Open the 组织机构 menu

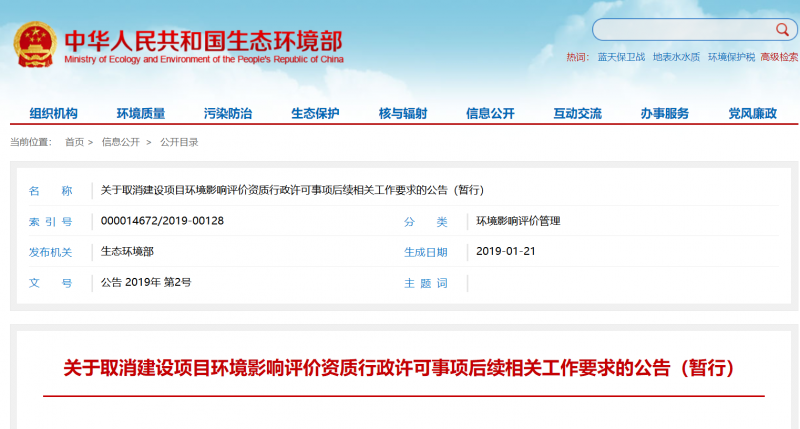[x=54, y=113]
